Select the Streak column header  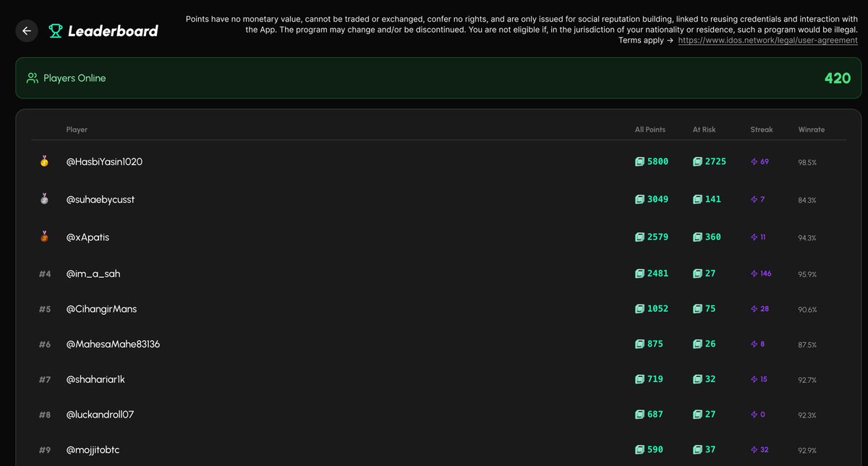tap(762, 130)
